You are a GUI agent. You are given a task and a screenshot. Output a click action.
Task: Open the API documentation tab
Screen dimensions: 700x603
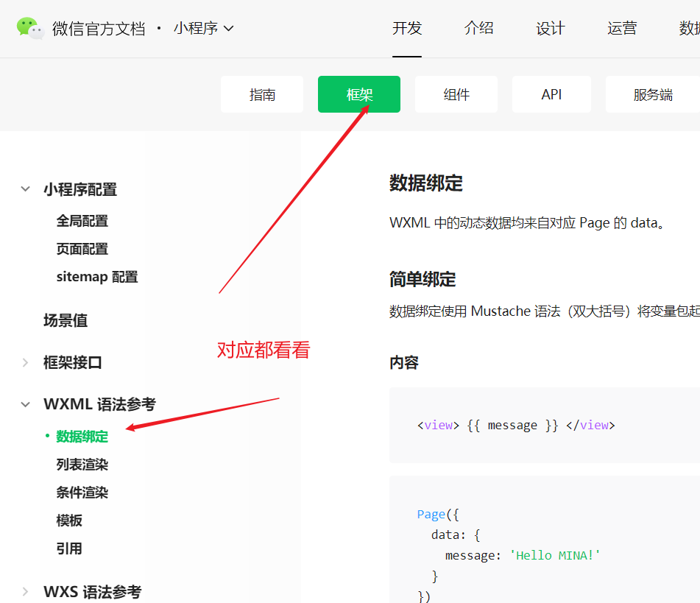[x=551, y=94]
